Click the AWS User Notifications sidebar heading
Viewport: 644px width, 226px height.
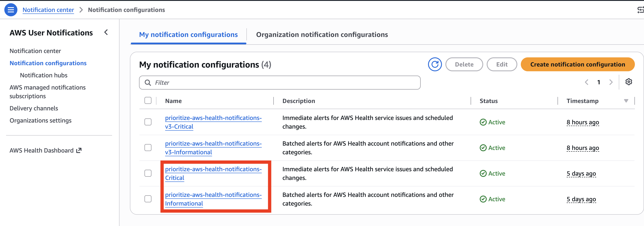51,33
